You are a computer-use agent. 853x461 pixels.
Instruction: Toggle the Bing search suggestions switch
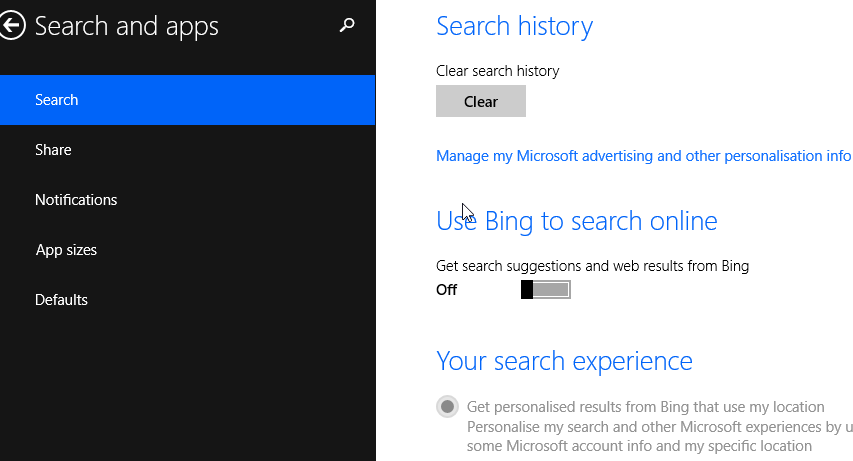(x=546, y=290)
